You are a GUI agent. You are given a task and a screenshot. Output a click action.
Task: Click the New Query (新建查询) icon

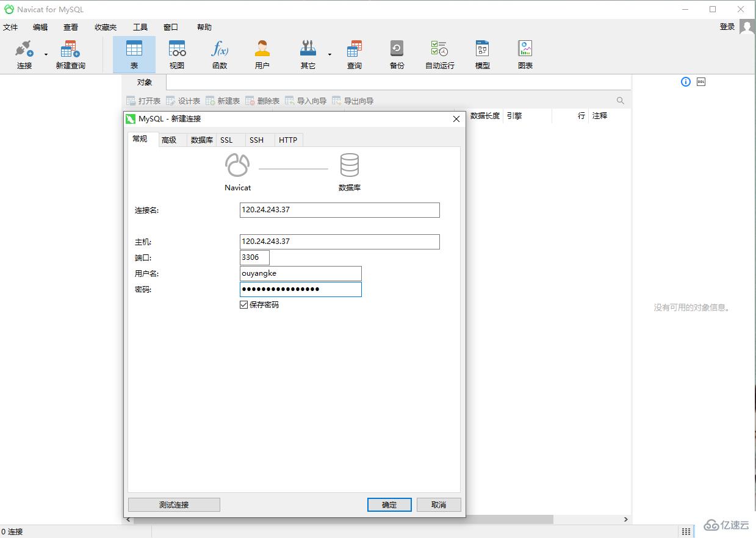tap(71, 55)
